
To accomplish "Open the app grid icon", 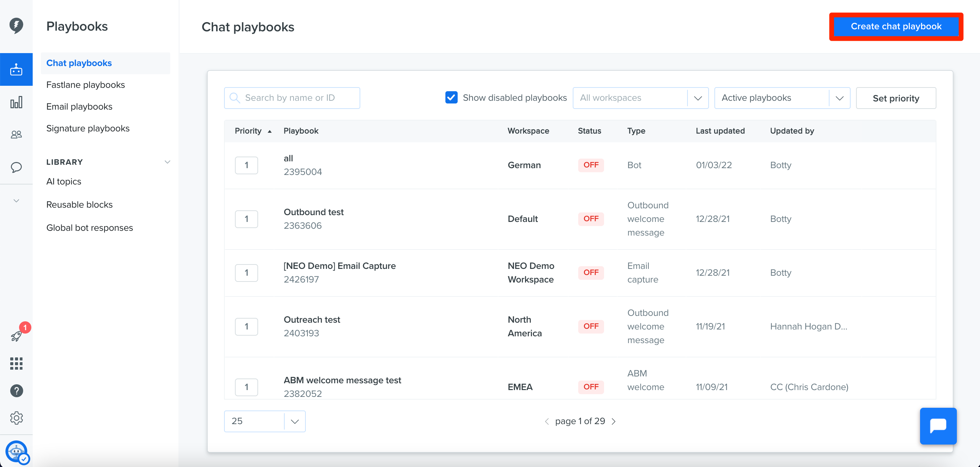I will 16,363.
